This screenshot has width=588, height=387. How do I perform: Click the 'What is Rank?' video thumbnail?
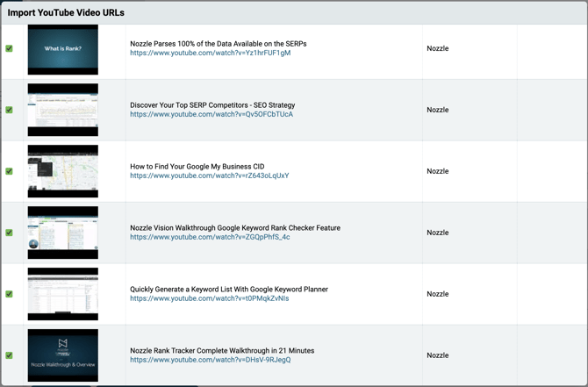point(63,49)
